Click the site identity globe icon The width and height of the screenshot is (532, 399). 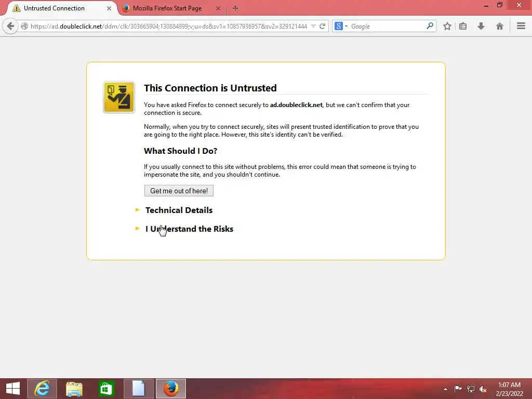click(x=24, y=26)
